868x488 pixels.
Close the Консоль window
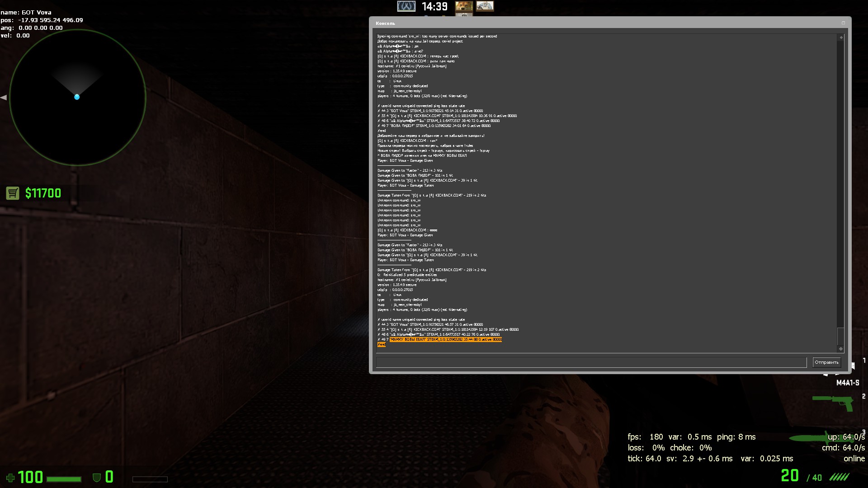coord(843,23)
